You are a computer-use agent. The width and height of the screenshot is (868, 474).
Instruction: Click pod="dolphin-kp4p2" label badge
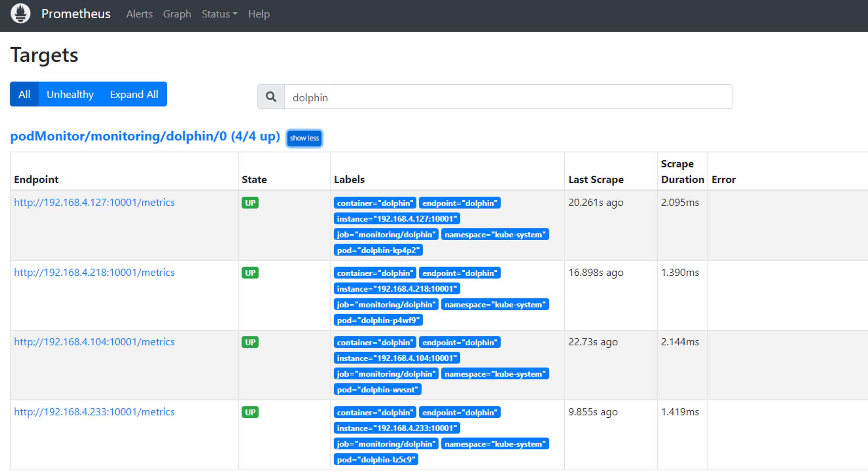(378, 250)
